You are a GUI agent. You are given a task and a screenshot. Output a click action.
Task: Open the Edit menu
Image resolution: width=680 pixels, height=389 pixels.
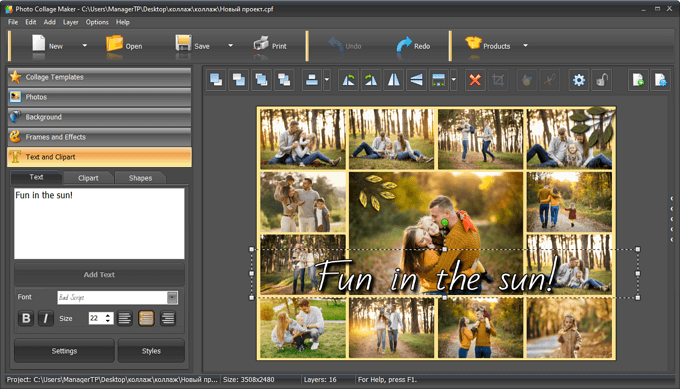[x=30, y=22]
